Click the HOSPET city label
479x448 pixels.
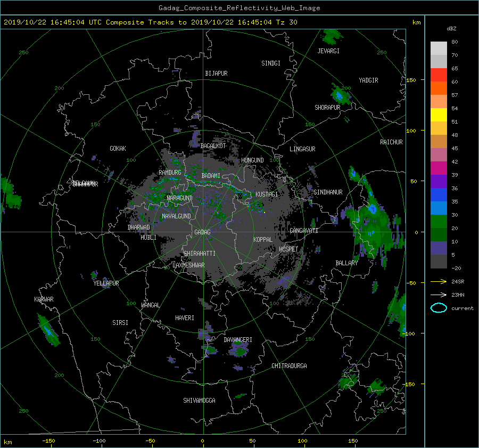coord(288,249)
